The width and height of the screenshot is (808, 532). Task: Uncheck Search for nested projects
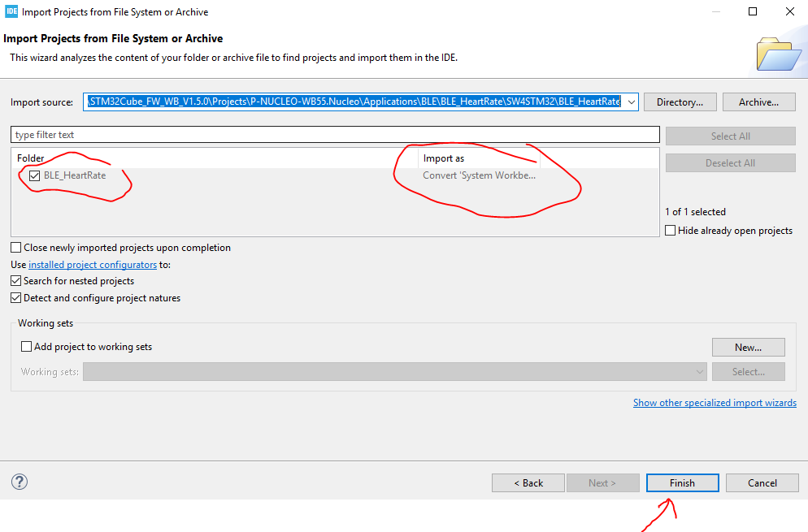coord(16,281)
